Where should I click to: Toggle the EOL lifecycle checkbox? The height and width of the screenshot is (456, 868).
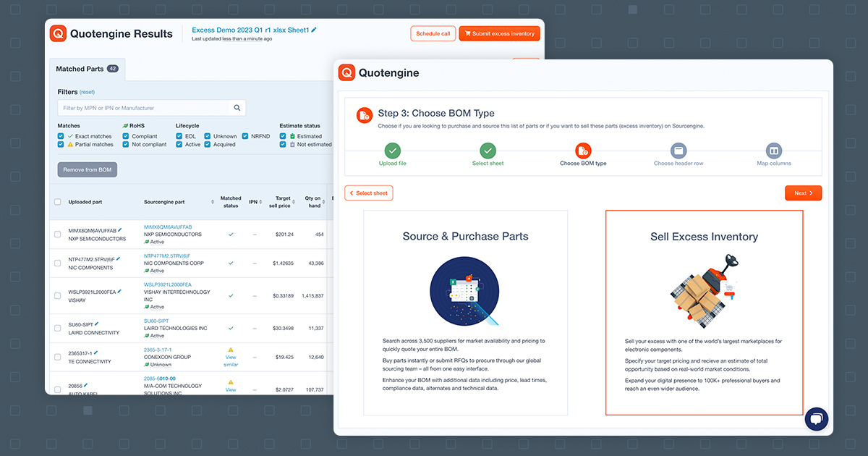(x=179, y=136)
